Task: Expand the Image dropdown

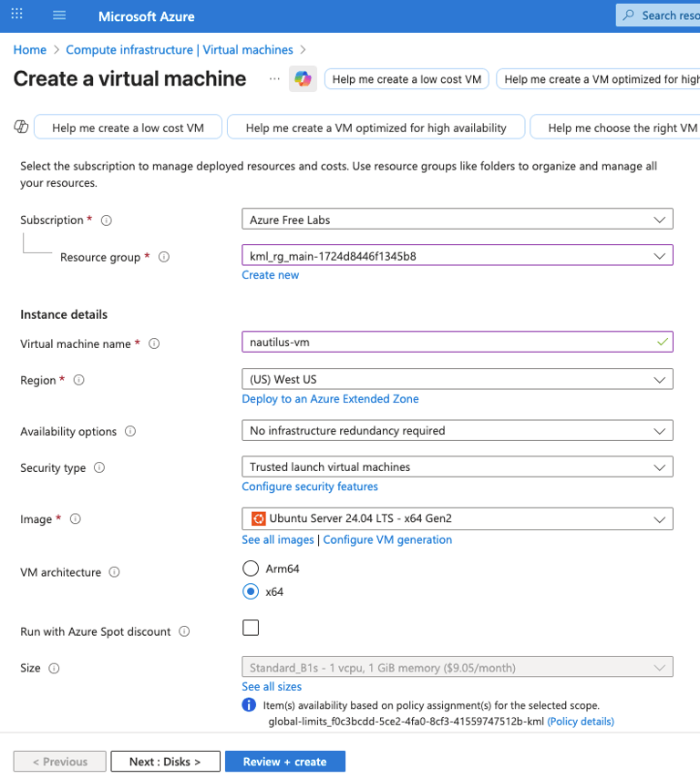Action: 457,518
